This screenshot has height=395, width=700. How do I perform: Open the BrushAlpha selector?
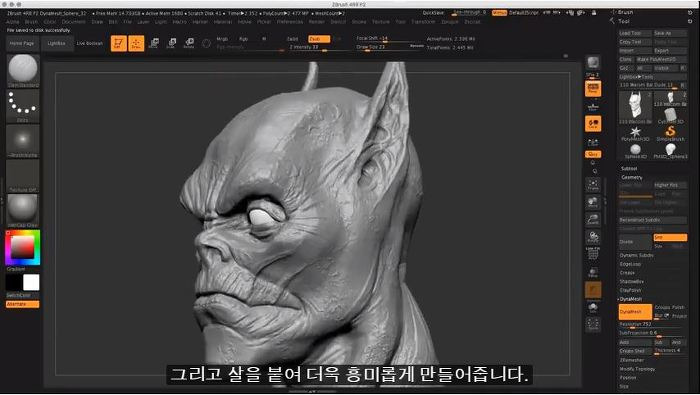point(23,141)
